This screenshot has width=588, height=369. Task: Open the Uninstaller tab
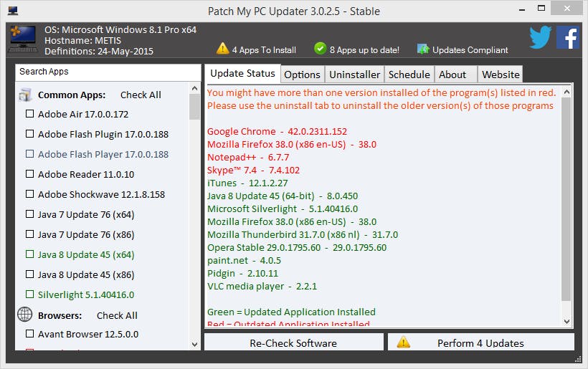click(354, 75)
